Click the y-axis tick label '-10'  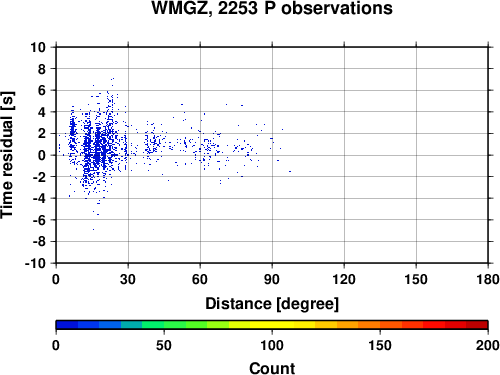point(36,263)
